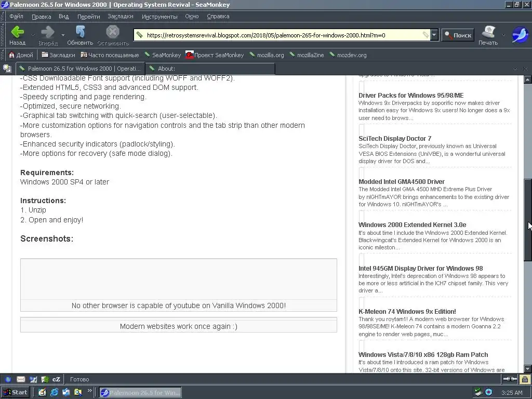Go back with the Назад arrow
Screen dimensions: 532x399
[x=17, y=35]
